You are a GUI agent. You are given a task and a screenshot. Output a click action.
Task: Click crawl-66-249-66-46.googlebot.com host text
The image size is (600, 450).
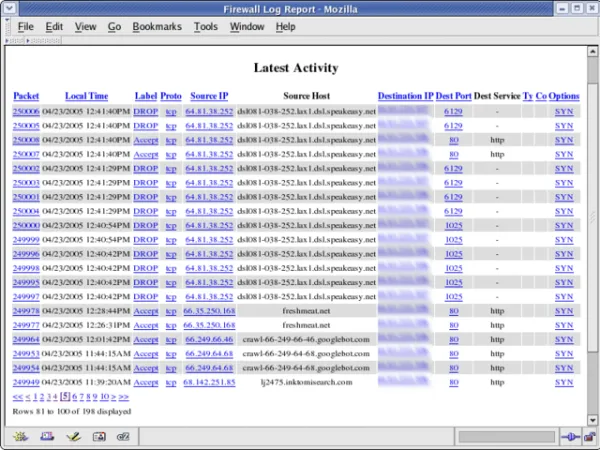tap(306, 339)
